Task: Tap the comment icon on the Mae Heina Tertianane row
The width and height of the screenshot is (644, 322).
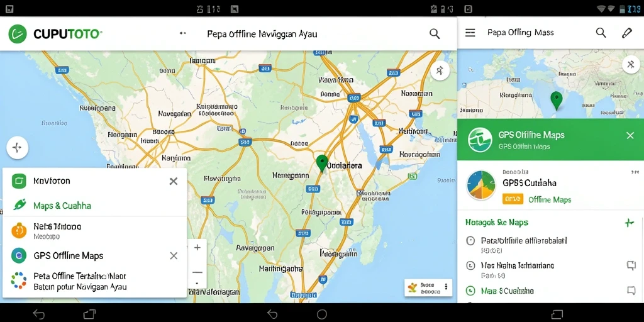Action: click(x=631, y=265)
